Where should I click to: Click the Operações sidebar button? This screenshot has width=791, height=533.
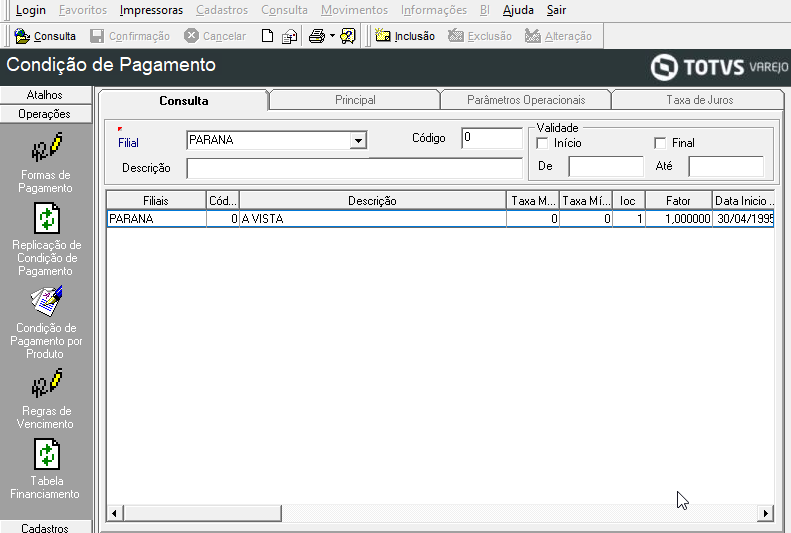(45, 114)
